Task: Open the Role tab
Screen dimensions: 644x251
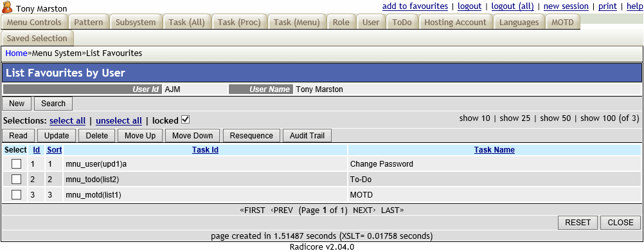Action: point(341,23)
